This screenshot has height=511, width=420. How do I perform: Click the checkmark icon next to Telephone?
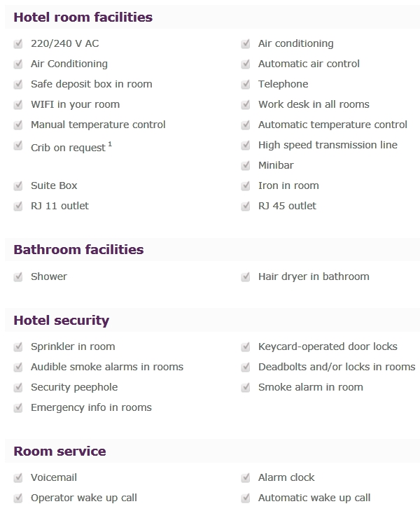pos(246,85)
